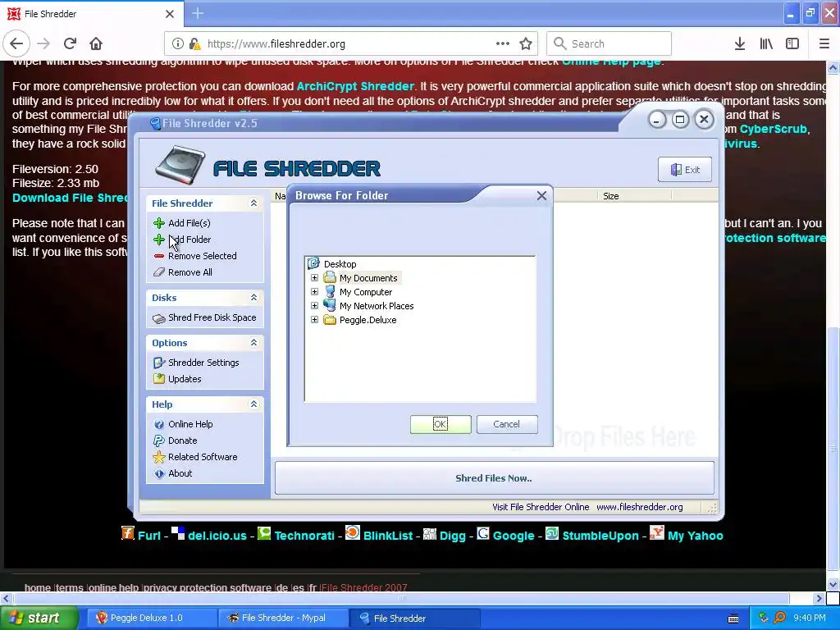The height and width of the screenshot is (630, 840).
Task: Click Shred Files Now button
Action: tap(494, 478)
